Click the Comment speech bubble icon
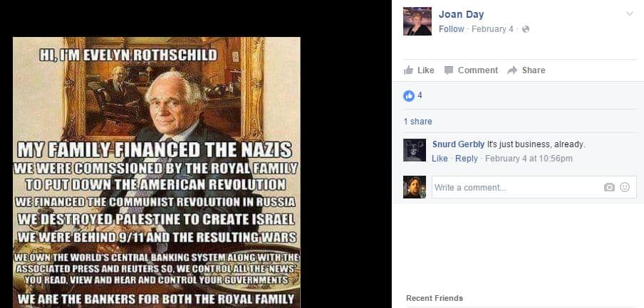This screenshot has width=644, height=308. point(449,70)
